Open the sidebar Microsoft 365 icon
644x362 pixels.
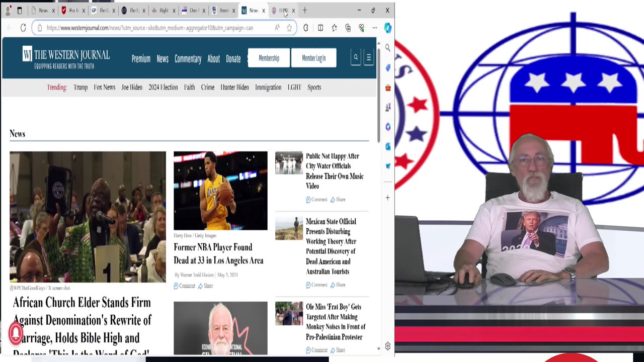pos(388,127)
